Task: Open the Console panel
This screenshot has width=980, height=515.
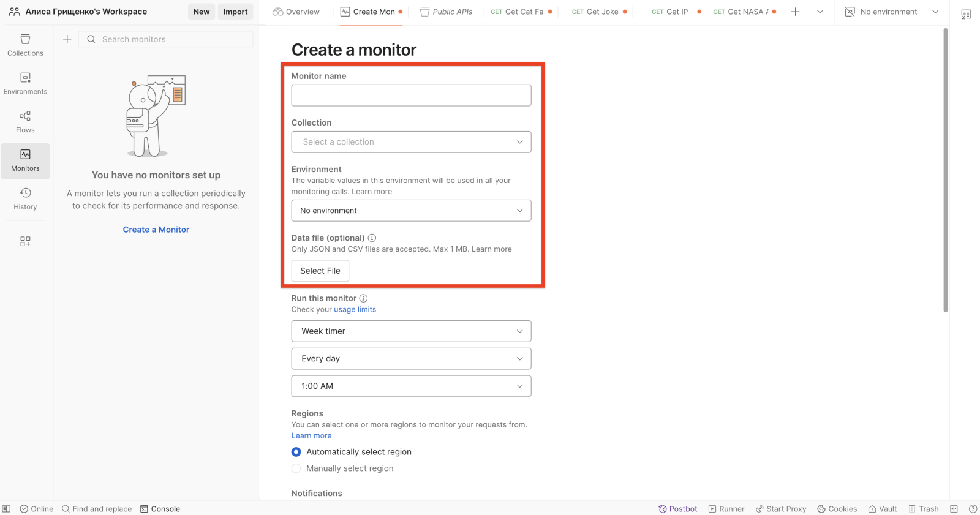Action: 160,509
